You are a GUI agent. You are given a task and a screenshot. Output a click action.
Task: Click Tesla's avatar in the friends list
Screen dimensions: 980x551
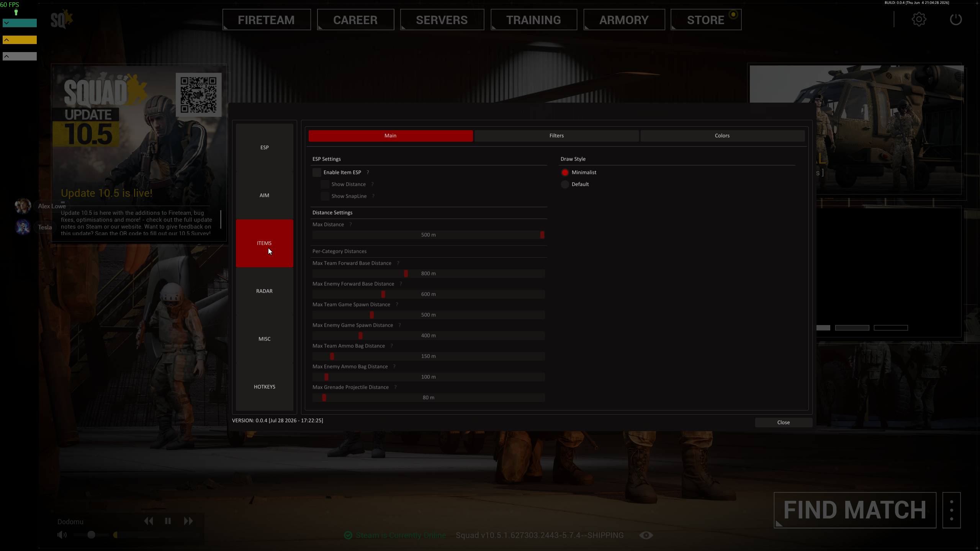point(23,227)
